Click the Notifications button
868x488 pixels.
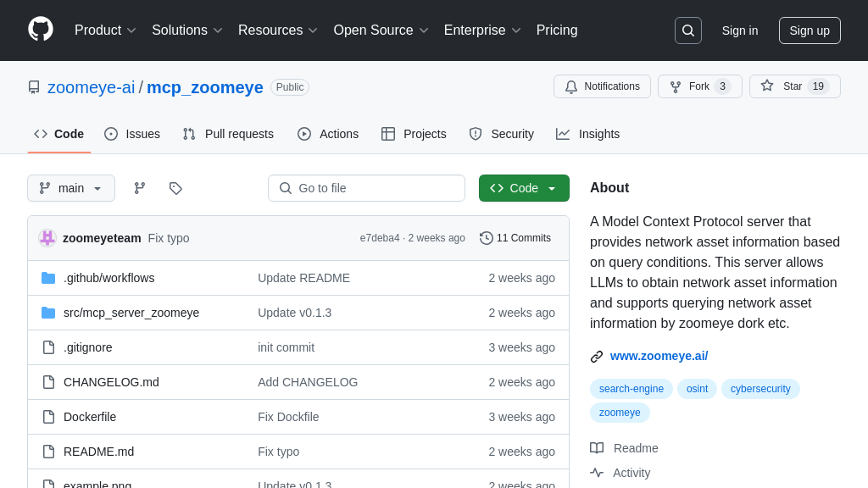tap(603, 86)
